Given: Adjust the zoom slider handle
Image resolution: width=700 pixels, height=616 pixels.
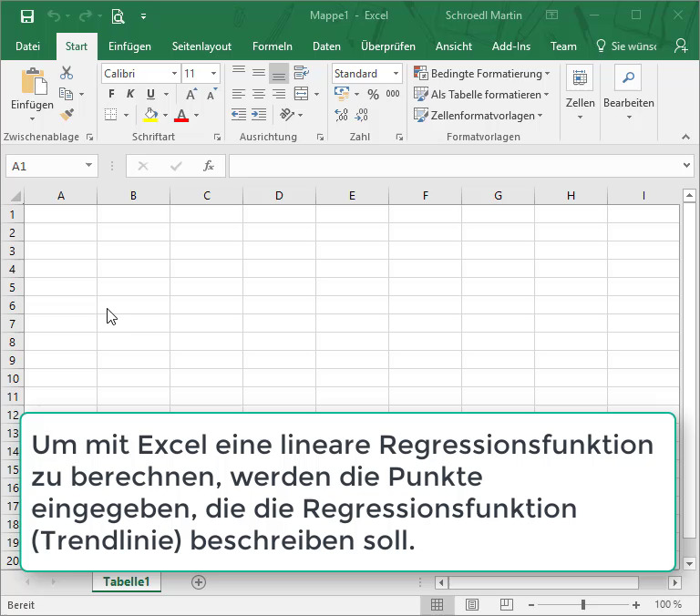Looking at the screenshot, I should coord(583,605).
